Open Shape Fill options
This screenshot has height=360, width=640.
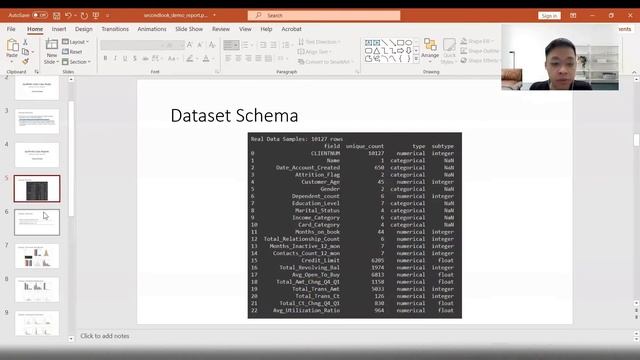(477, 41)
